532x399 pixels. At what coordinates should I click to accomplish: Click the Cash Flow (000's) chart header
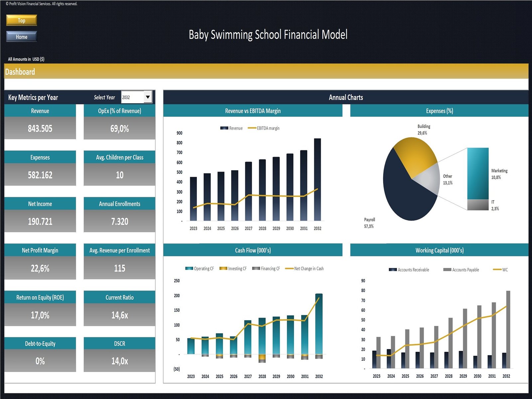[x=253, y=250]
